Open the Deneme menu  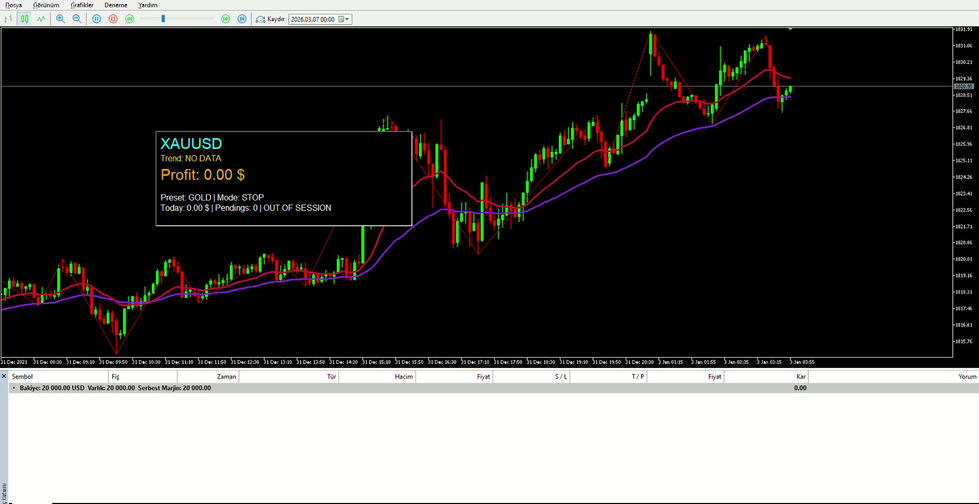[x=116, y=4]
